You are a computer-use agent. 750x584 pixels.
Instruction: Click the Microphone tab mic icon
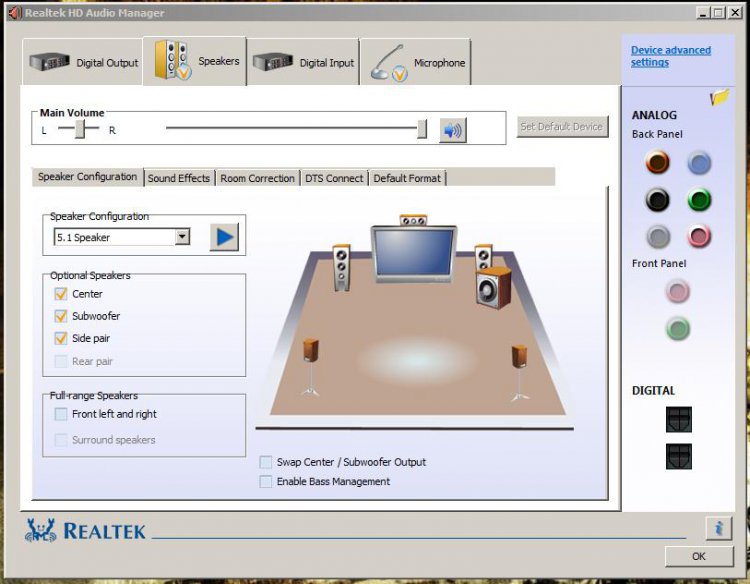tap(389, 63)
